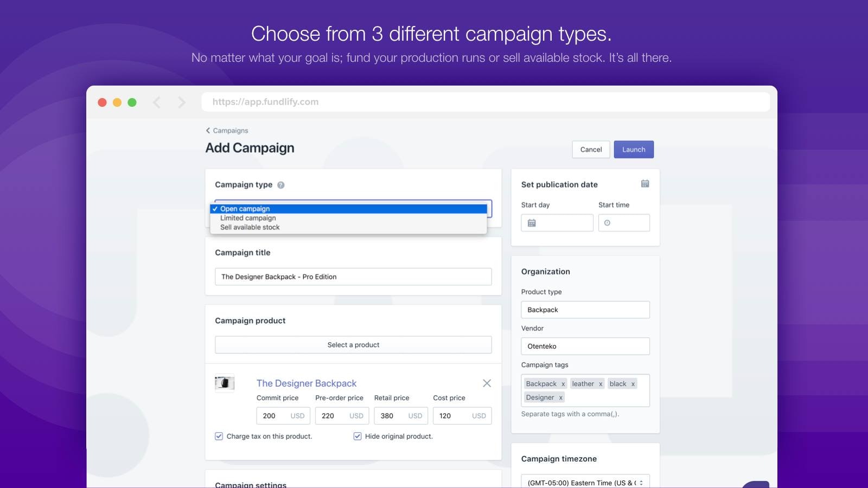Go back via the Campaigns breadcrumb

(x=229, y=130)
